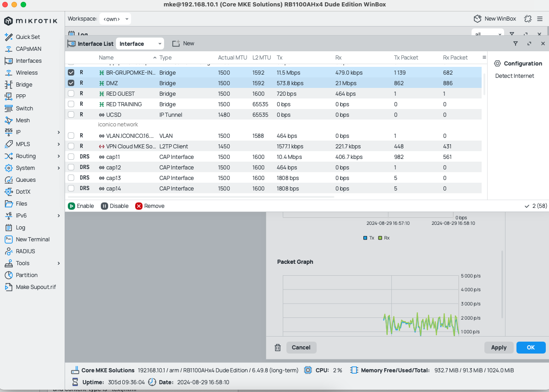549x392 pixels.
Task: Expand the selection chevron next to 2 (58)
Action: click(527, 206)
